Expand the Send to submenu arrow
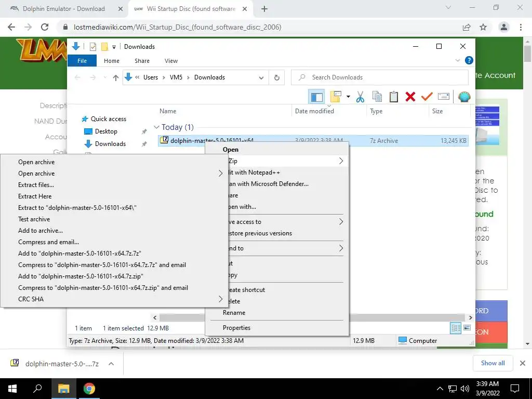 coord(341,248)
